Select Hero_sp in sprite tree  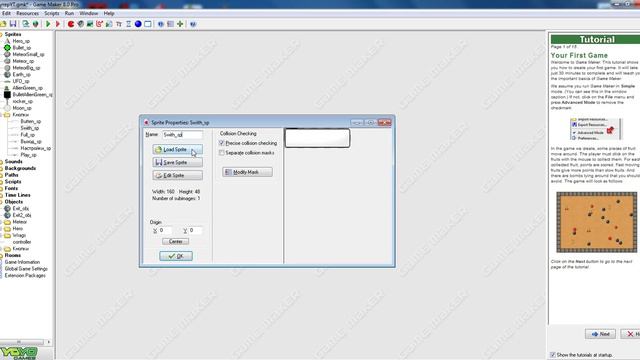tap(21, 41)
